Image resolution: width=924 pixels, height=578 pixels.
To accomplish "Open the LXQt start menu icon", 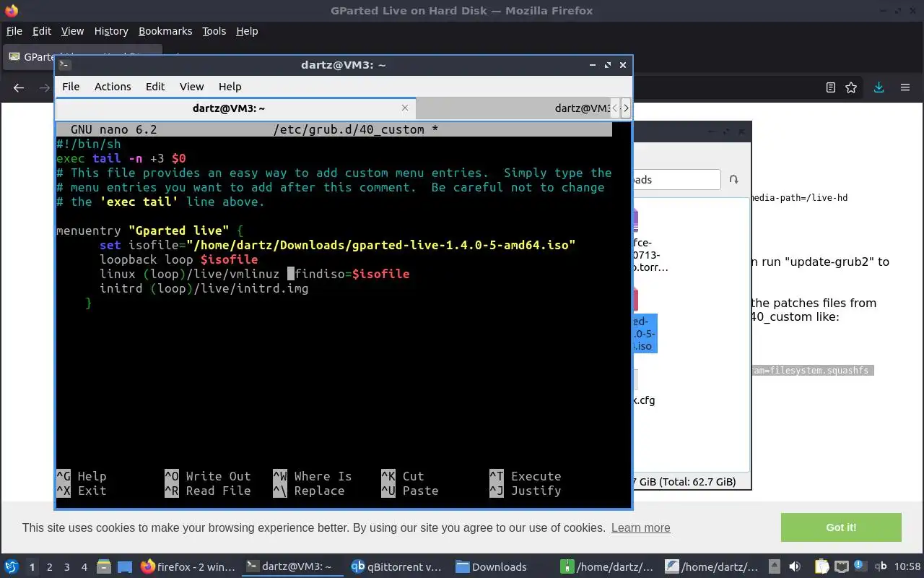I will (11, 566).
